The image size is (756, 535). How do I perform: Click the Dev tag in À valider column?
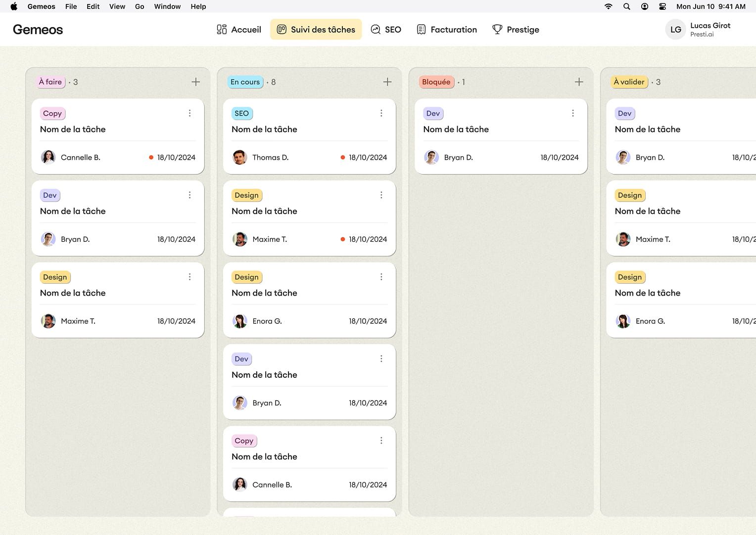625,113
